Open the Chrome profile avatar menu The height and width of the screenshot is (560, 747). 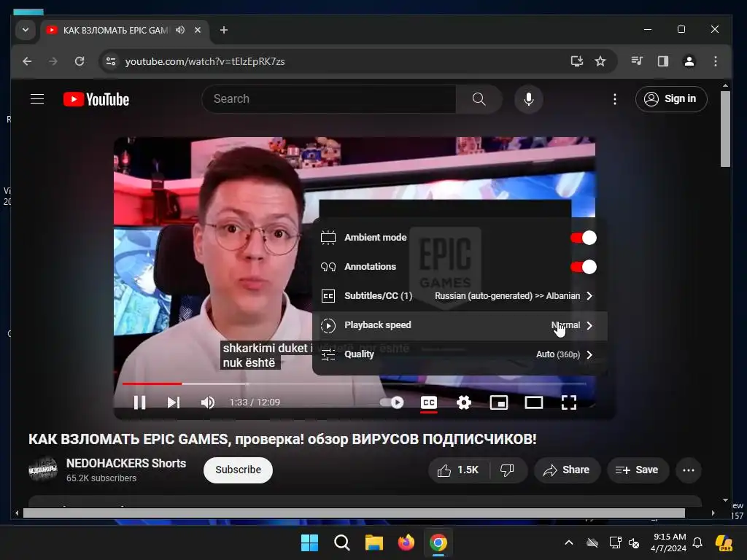pos(689,61)
